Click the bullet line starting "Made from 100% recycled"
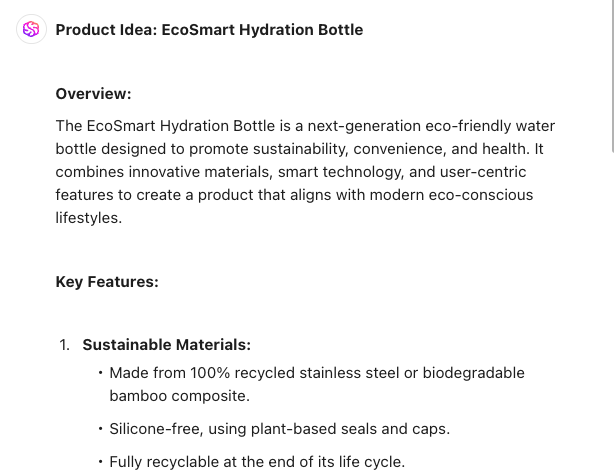The height and width of the screenshot is (475, 614). pyautogui.click(x=316, y=373)
